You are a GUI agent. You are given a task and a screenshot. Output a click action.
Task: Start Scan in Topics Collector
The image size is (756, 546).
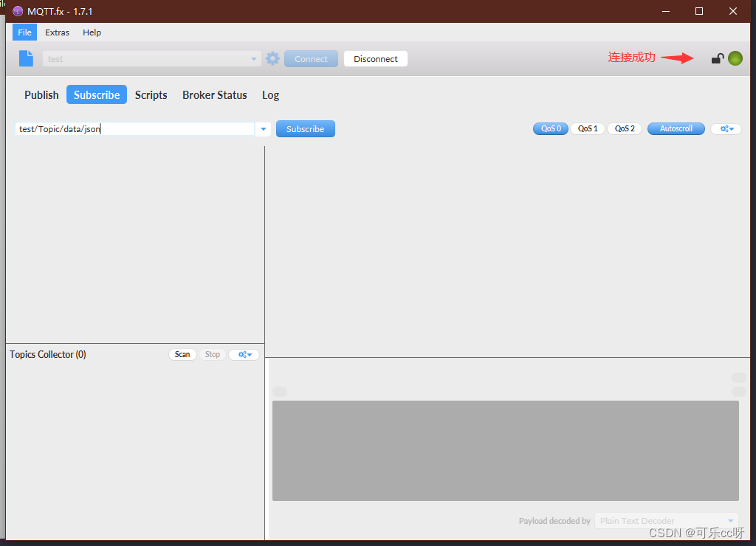tap(182, 354)
